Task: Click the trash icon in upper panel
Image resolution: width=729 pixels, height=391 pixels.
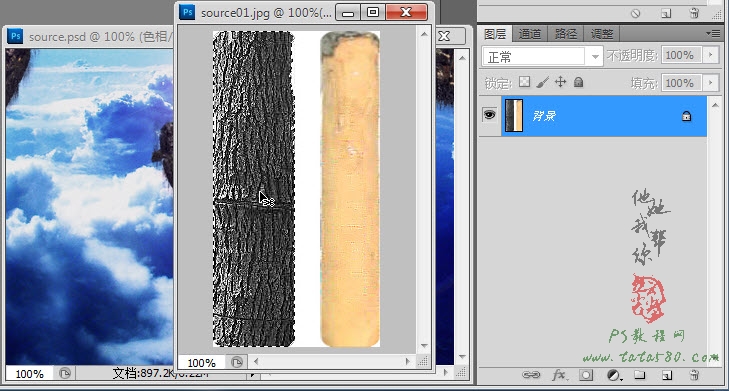Action: coord(694,13)
